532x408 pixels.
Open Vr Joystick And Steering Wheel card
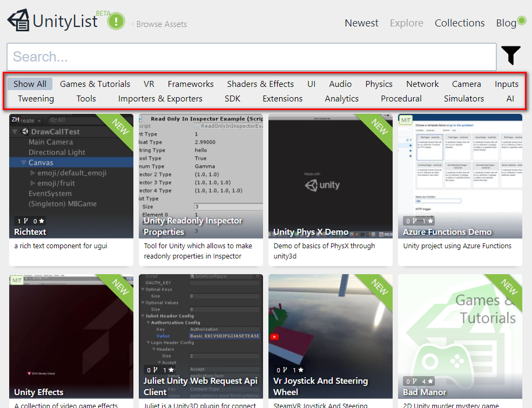click(331, 336)
